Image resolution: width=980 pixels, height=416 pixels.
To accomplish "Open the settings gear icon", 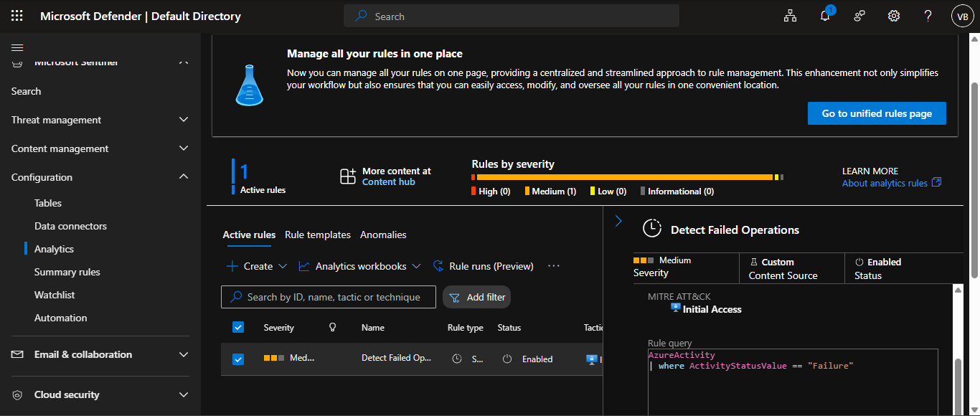I will [x=893, y=16].
